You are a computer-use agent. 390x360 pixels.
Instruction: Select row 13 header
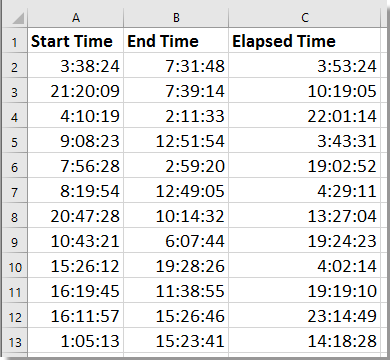(x=15, y=341)
